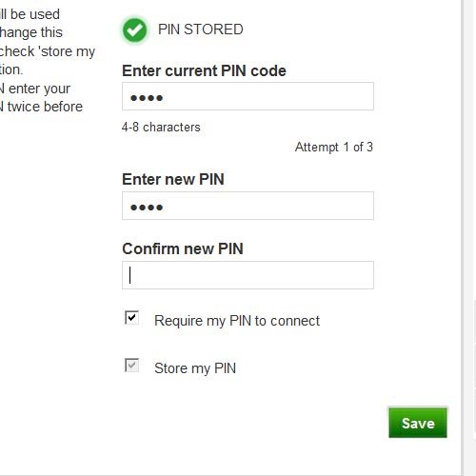Toggle the Store my PIN checkbox
This screenshot has width=476, height=476.
tap(131, 366)
